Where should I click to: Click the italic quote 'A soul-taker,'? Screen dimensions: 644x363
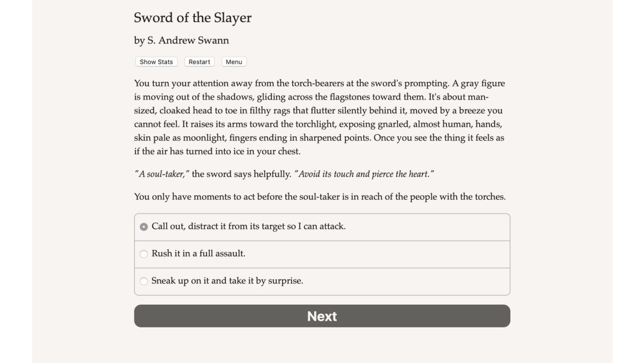(162, 174)
